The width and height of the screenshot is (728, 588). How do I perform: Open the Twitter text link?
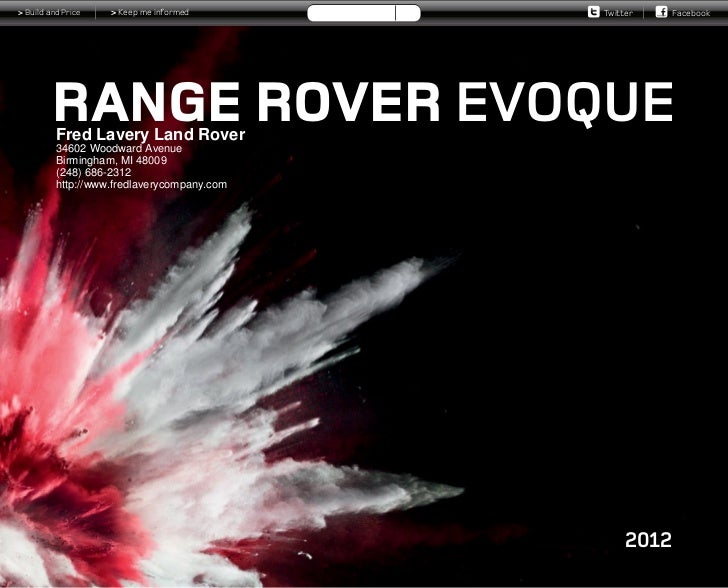618,13
